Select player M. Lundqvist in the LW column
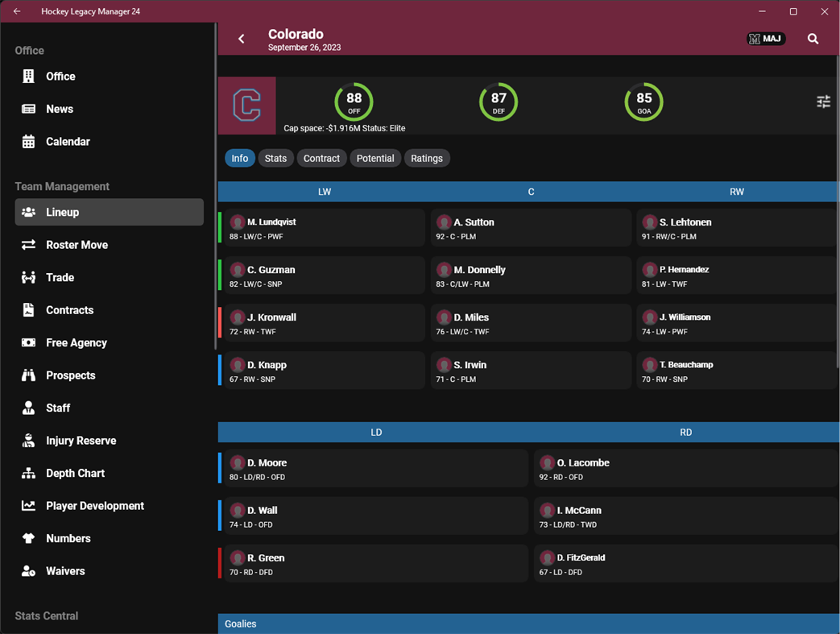 (322, 228)
